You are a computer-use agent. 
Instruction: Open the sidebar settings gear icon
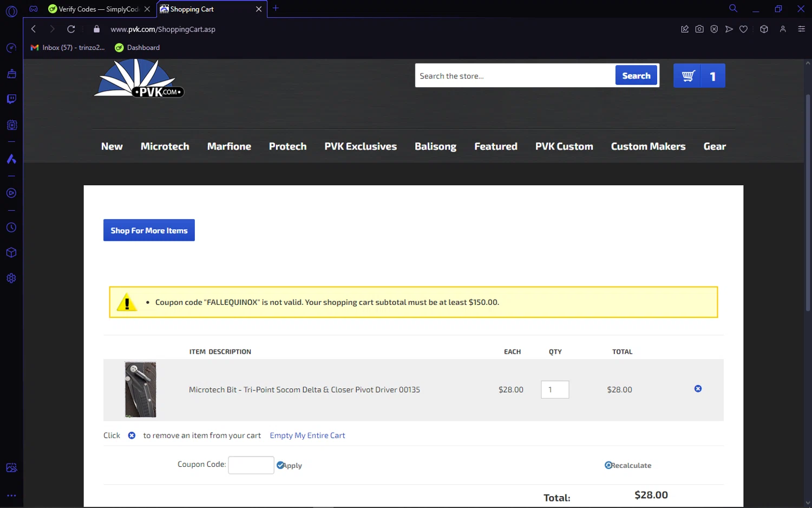click(11, 278)
